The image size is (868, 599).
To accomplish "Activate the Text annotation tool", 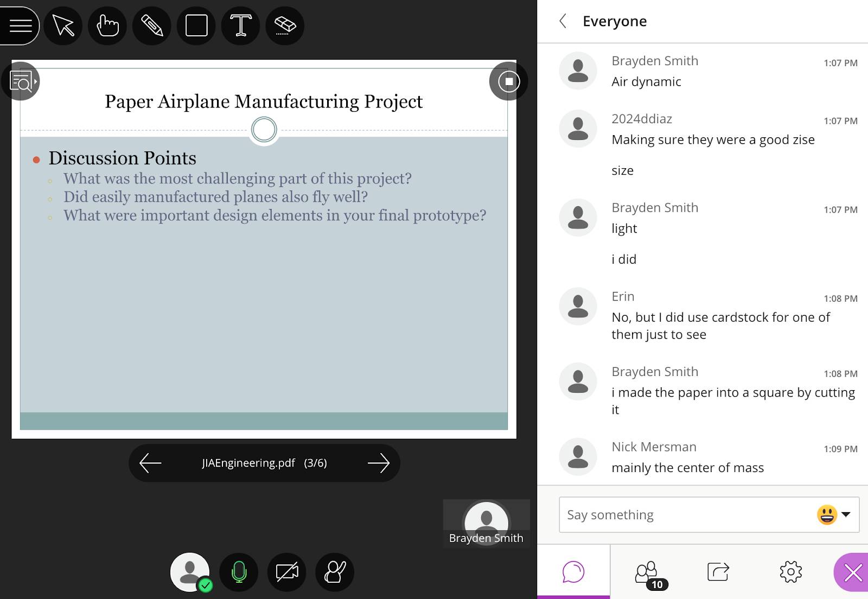I will click(241, 26).
